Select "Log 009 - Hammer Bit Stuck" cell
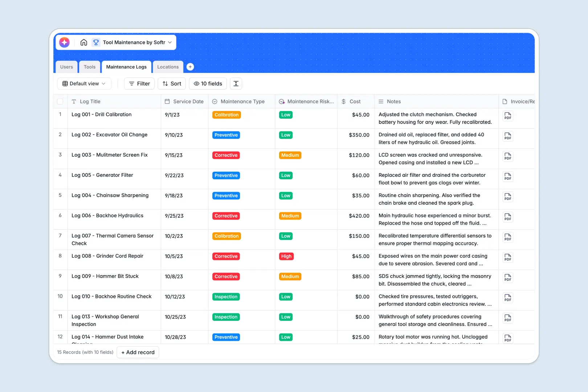The image size is (588, 392). click(x=114, y=280)
